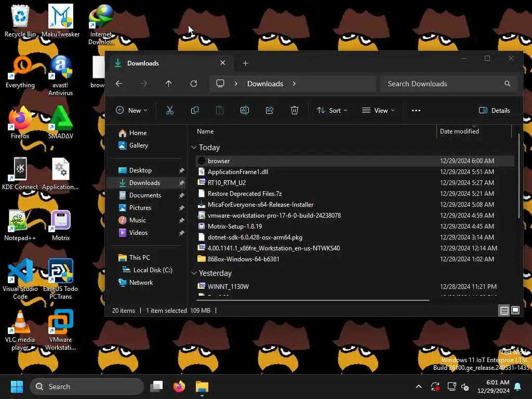Select the browser file
The height and width of the screenshot is (399, 532).
pyautogui.click(x=355, y=161)
